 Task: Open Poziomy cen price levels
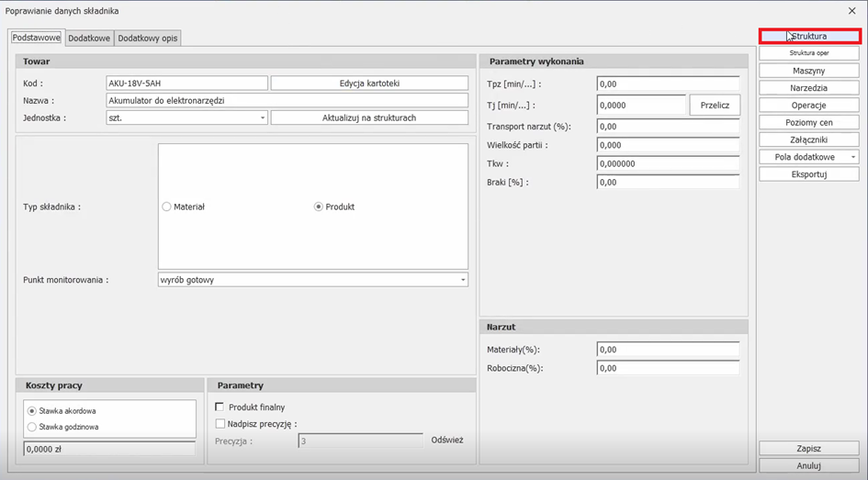(x=809, y=122)
